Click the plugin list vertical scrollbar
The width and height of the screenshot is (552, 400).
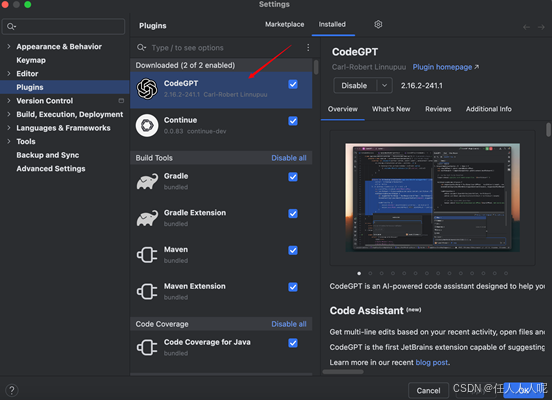(316, 67)
